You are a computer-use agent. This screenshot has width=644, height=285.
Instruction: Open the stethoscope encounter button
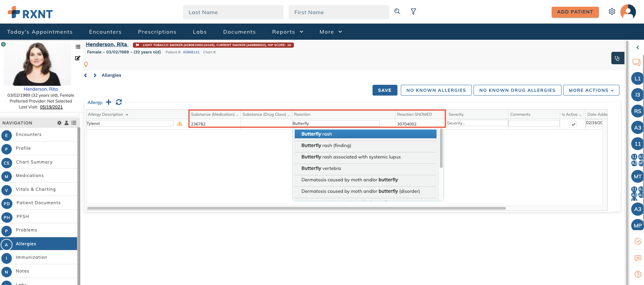coord(617,58)
